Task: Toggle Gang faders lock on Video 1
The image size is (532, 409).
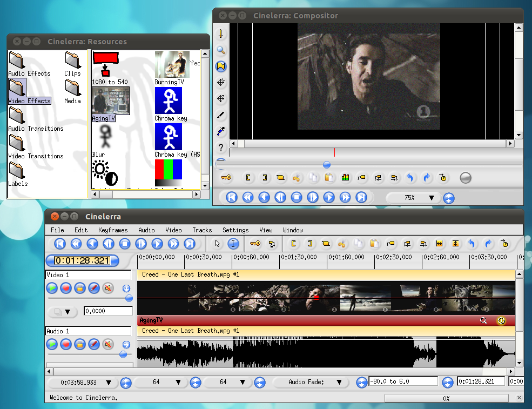Action: click(x=80, y=288)
